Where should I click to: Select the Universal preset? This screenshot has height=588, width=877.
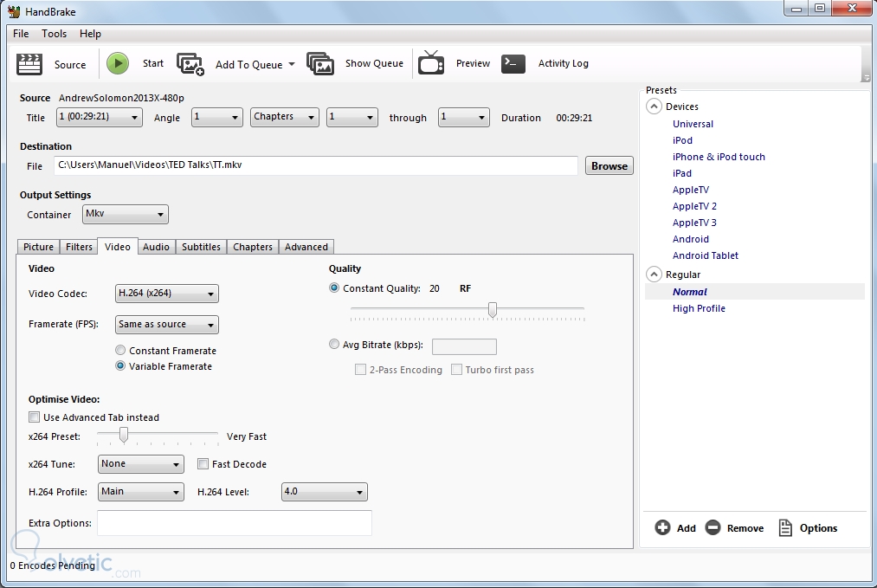pos(693,124)
